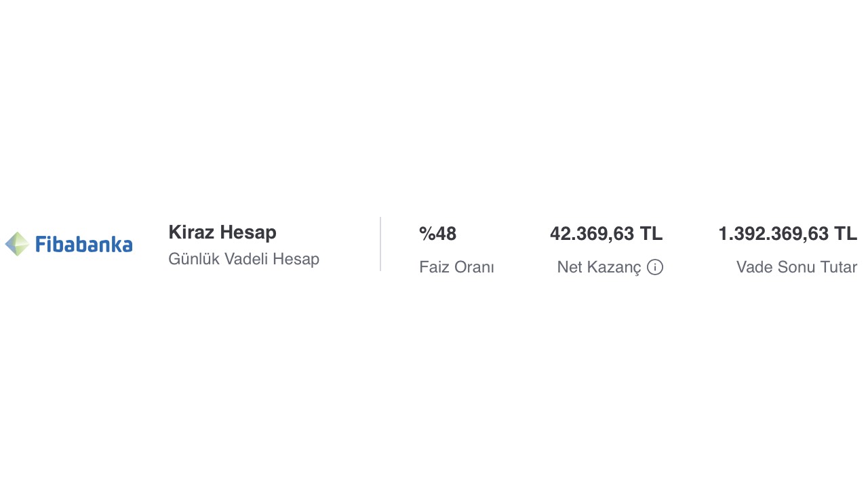The image size is (868, 488).
Task: Click the 42.369,63 TL net earnings amount
Action: [606, 234]
